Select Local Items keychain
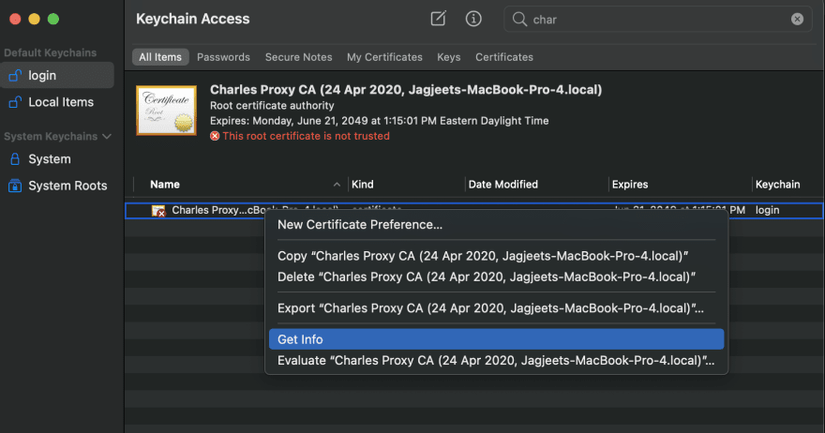The height and width of the screenshot is (433, 825). click(60, 102)
